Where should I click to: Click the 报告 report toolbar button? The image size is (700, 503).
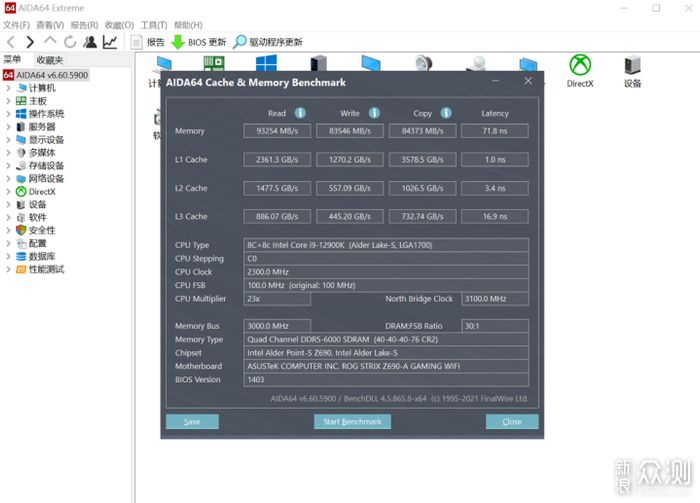coord(148,42)
